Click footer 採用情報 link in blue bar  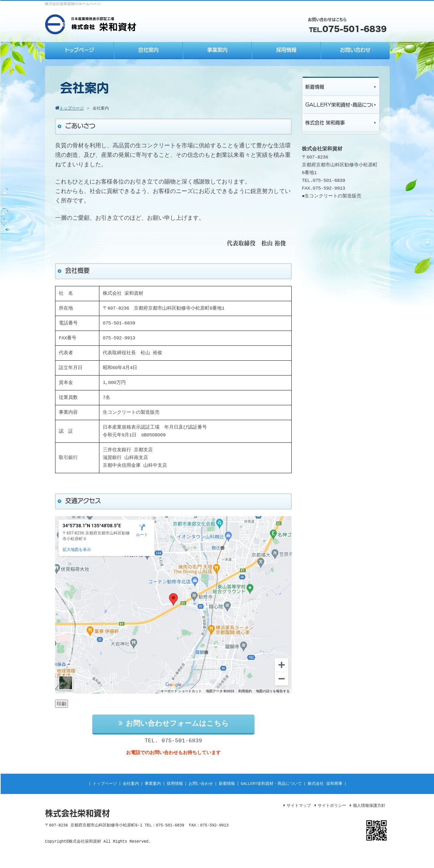175,783
